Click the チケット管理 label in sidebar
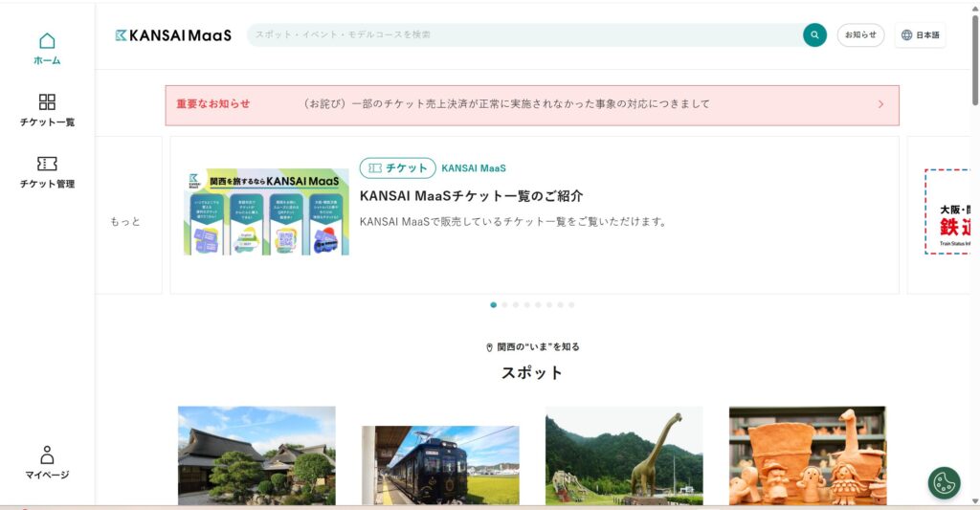The height and width of the screenshot is (510, 980). pos(47,184)
